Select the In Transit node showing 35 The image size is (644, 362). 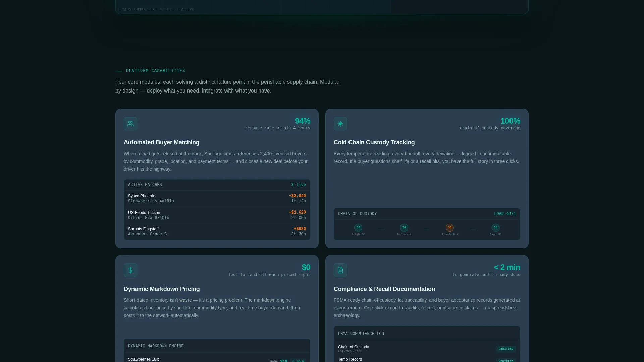pyautogui.click(x=404, y=228)
